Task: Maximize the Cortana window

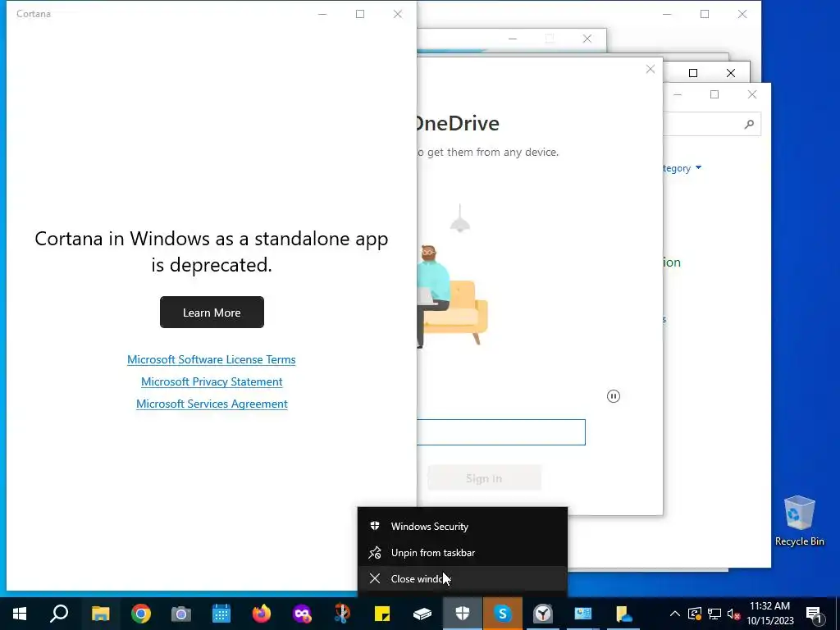Action: tap(360, 14)
